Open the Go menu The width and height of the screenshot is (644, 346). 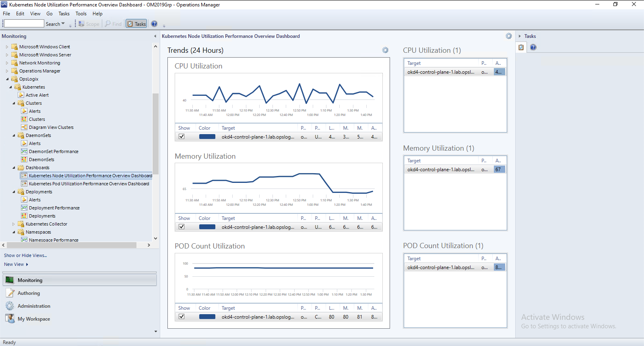tap(50, 14)
